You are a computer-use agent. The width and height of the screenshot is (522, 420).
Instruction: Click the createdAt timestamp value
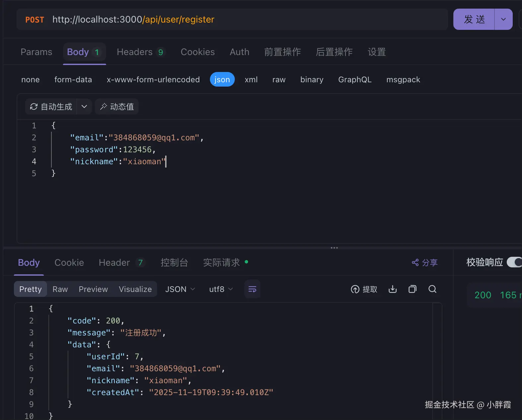click(211, 392)
